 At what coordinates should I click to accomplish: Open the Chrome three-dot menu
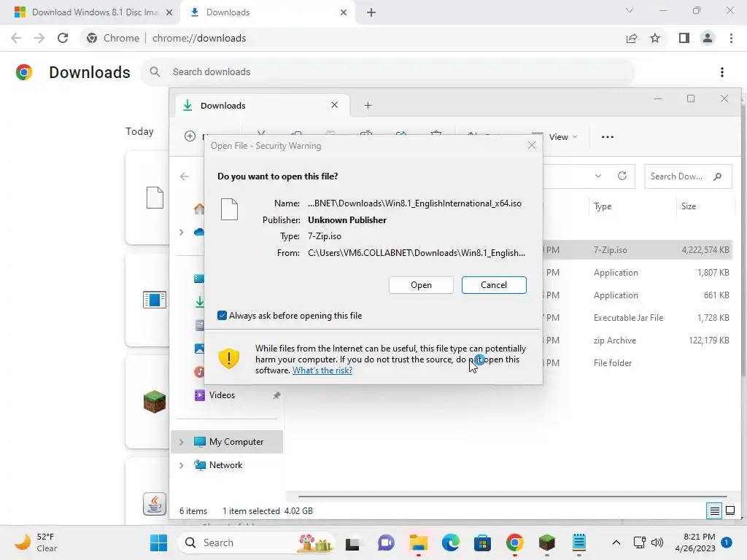731,38
